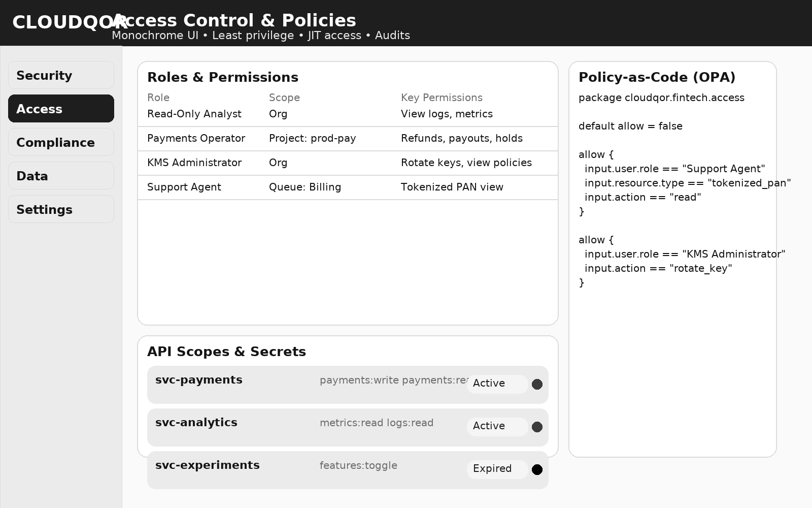Open the Data sidebar section
Viewport: 812px width, 508px height.
click(61, 176)
